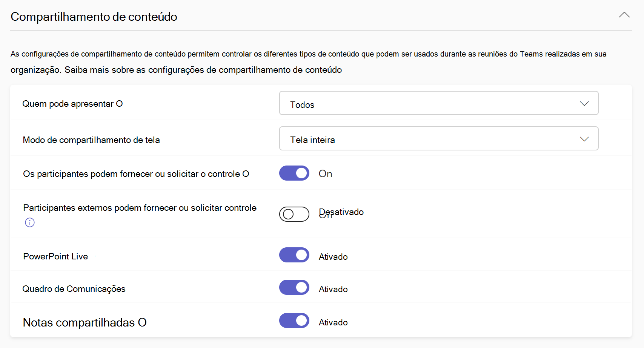Click the info circle beside Notas compartilhadas
This screenshot has width=644, height=348.
tap(142, 322)
